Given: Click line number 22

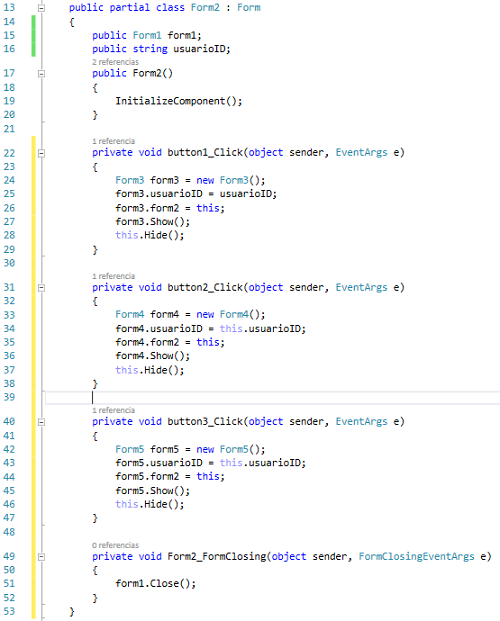Looking at the screenshot, I should click(9, 153).
